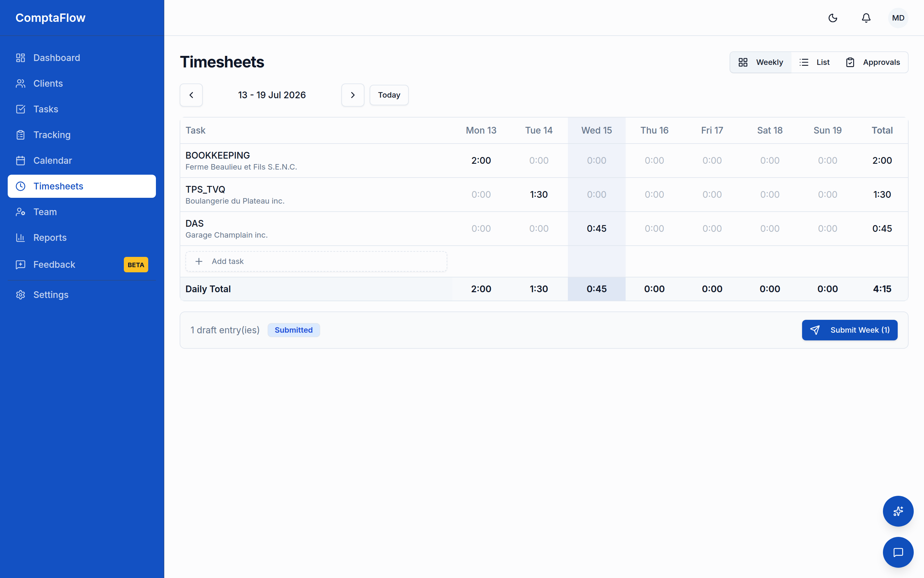Viewport: 924px width, 578px height.
Task: Click the plus icon beside Add task
Action: (199, 261)
